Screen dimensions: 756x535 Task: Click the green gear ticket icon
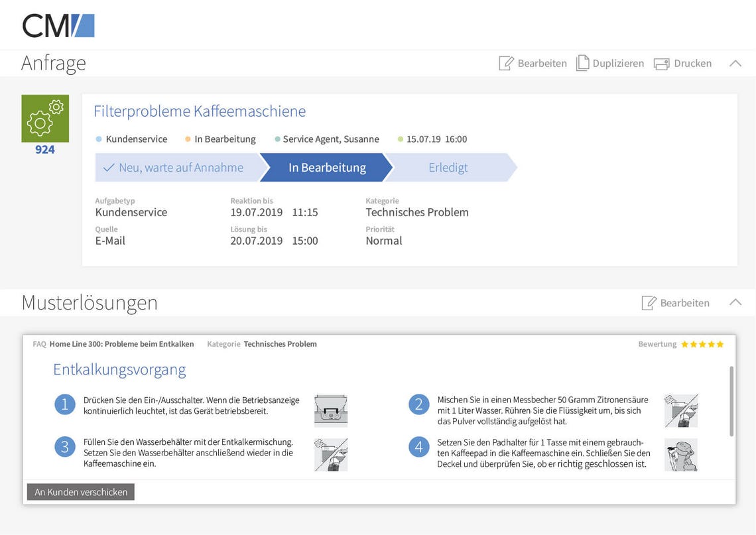tap(45, 118)
